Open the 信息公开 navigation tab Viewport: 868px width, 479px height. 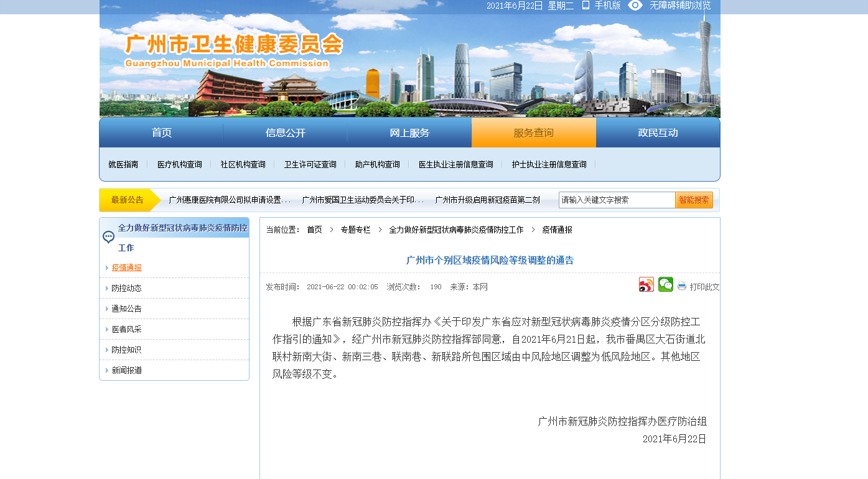pos(285,133)
